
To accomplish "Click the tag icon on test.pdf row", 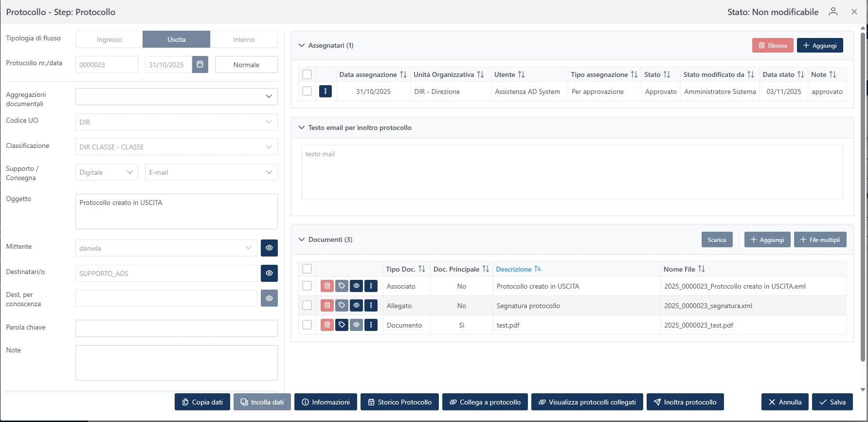I will coord(342,325).
